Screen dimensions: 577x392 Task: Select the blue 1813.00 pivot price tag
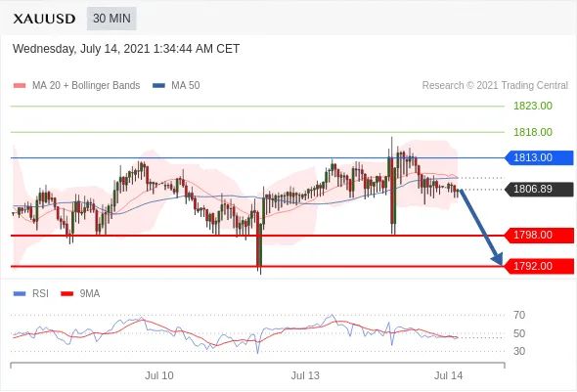coord(539,157)
